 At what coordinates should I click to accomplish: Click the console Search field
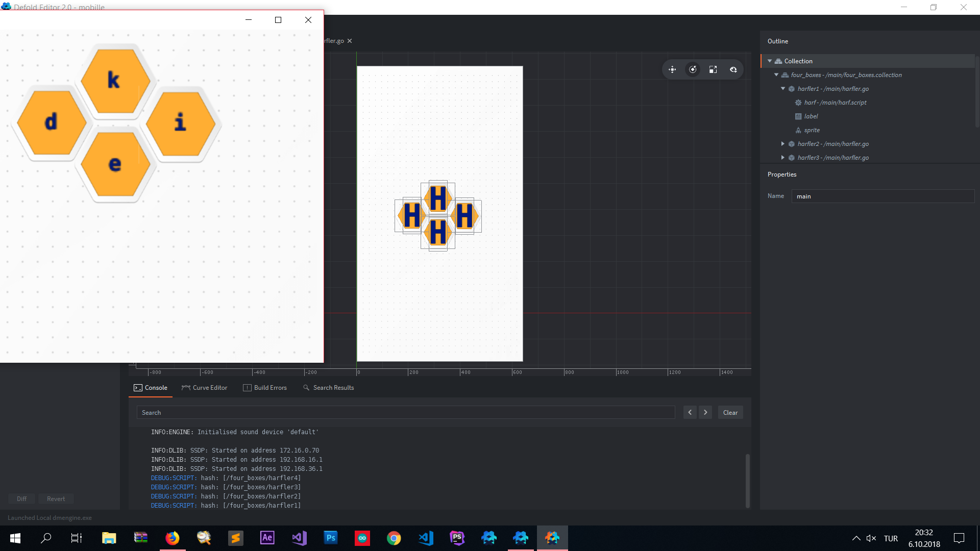tap(406, 412)
